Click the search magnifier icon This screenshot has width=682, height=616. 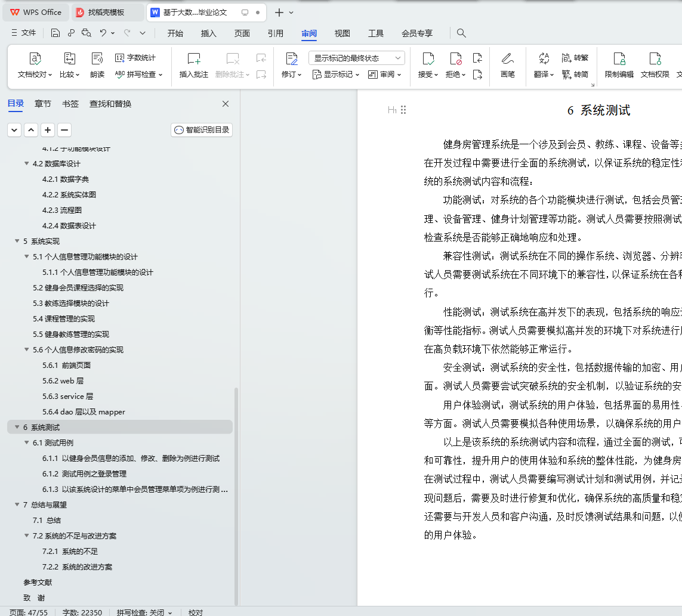tap(461, 33)
